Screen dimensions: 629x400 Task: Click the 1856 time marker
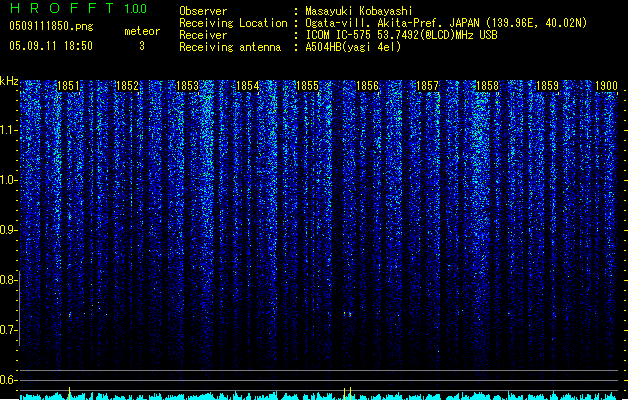tap(367, 86)
